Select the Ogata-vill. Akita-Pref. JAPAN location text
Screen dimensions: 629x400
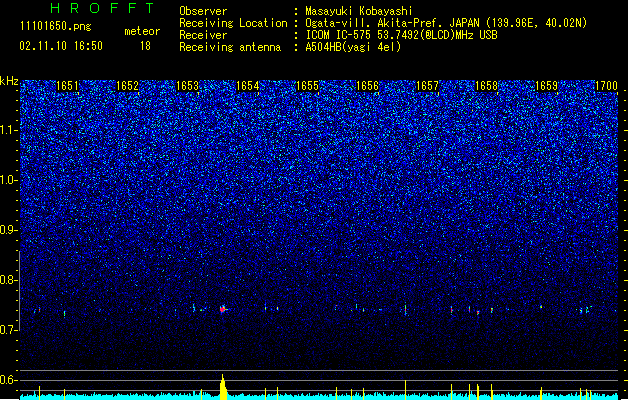(x=446, y=23)
